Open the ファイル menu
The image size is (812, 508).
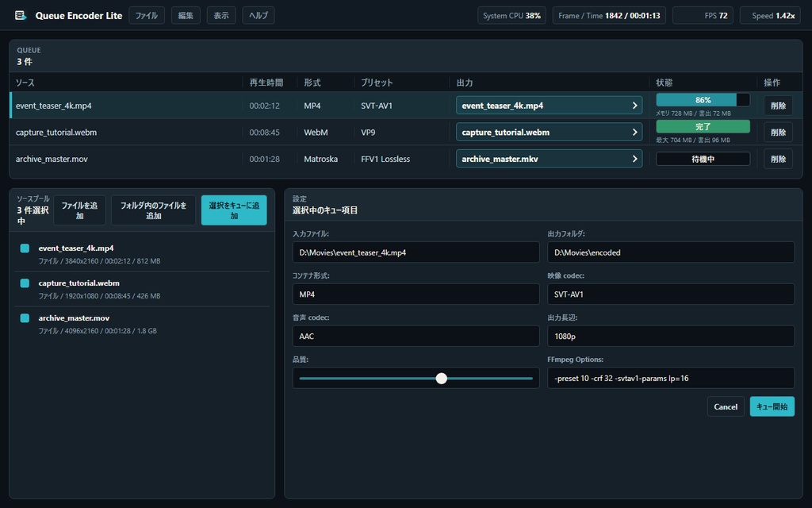coord(147,16)
